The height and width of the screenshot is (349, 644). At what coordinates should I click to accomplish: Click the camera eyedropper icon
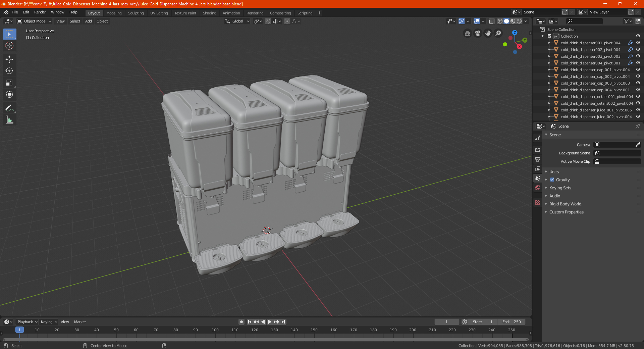(x=638, y=145)
